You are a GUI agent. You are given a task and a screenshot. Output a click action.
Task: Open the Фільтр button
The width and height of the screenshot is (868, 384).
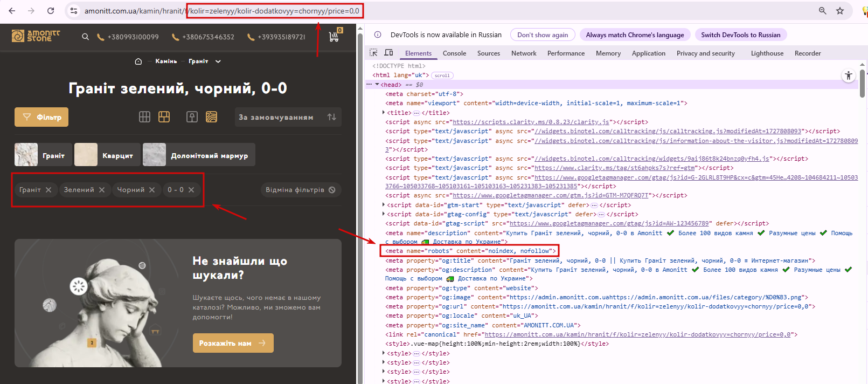pos(41,117)
